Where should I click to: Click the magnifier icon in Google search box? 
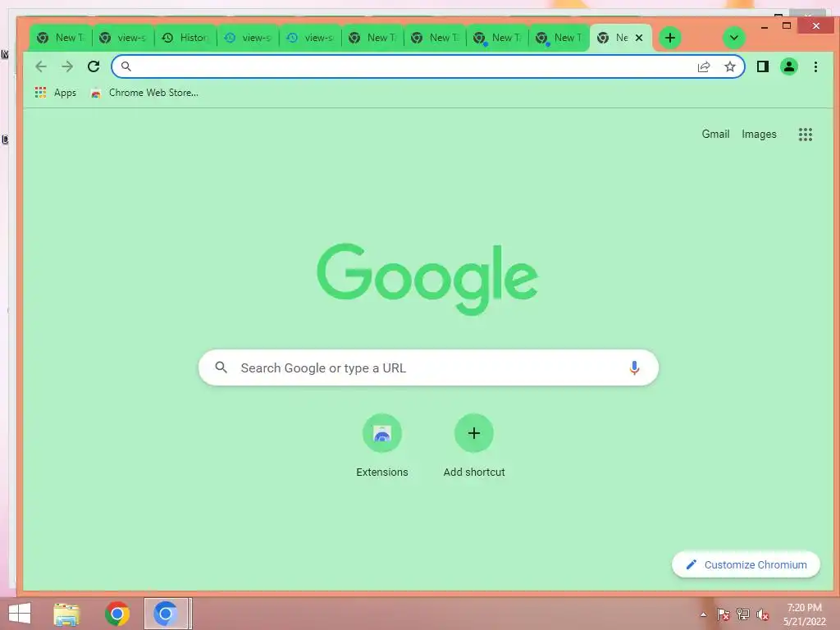tap(221, 367)
